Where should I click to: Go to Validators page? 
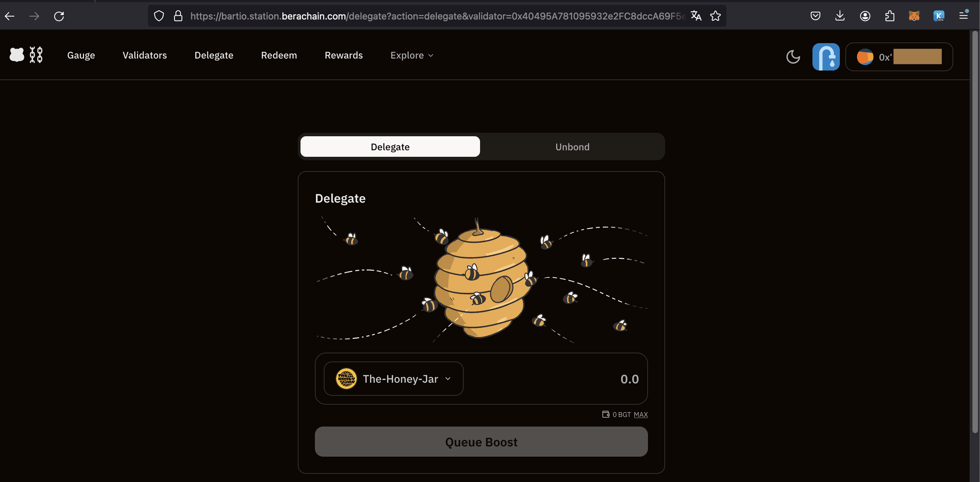[145, 55]
